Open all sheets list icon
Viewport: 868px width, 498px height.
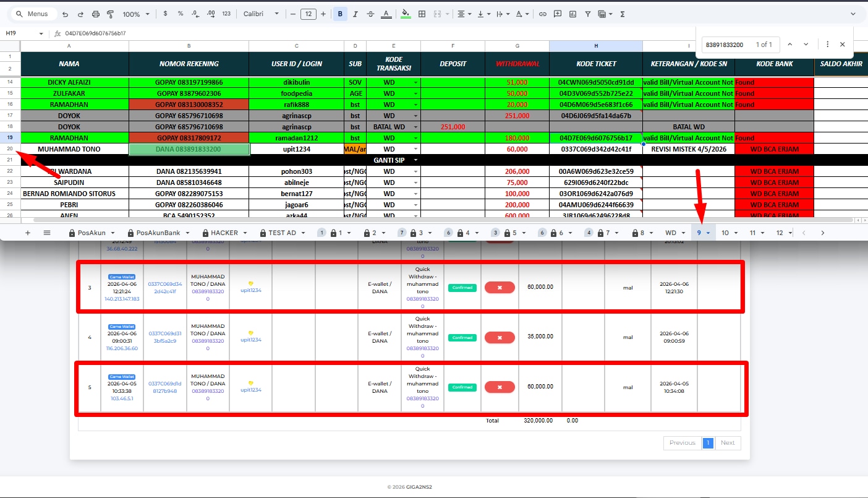pos(47,233)
